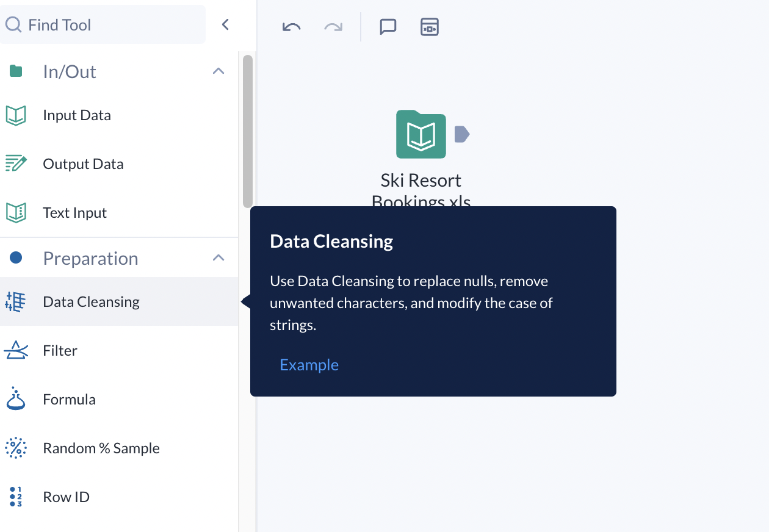Click inside the Find Tool search field
The width and height of the screenshot is (769, 532).
pyautogui.click(x=104, y=24)
